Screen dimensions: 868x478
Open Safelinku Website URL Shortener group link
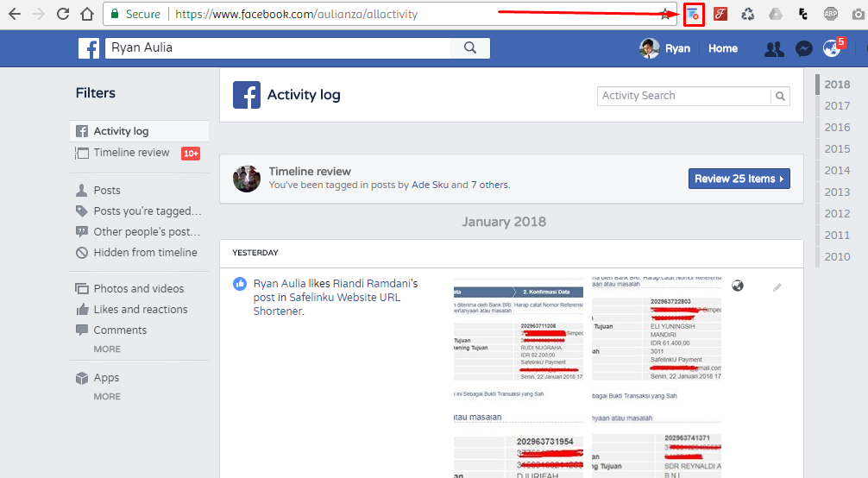pos(327,304)
